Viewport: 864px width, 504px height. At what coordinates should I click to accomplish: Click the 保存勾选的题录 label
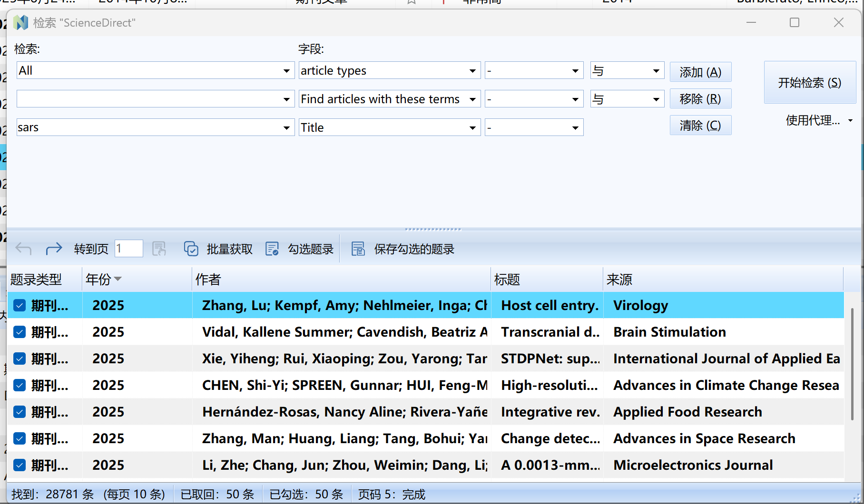[414, 249]
